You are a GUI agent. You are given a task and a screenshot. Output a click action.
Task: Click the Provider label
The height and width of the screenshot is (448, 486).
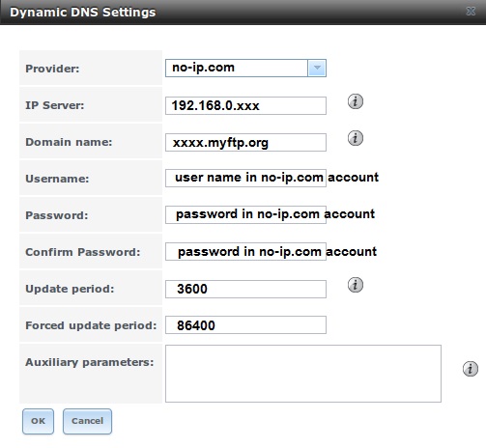52,69
